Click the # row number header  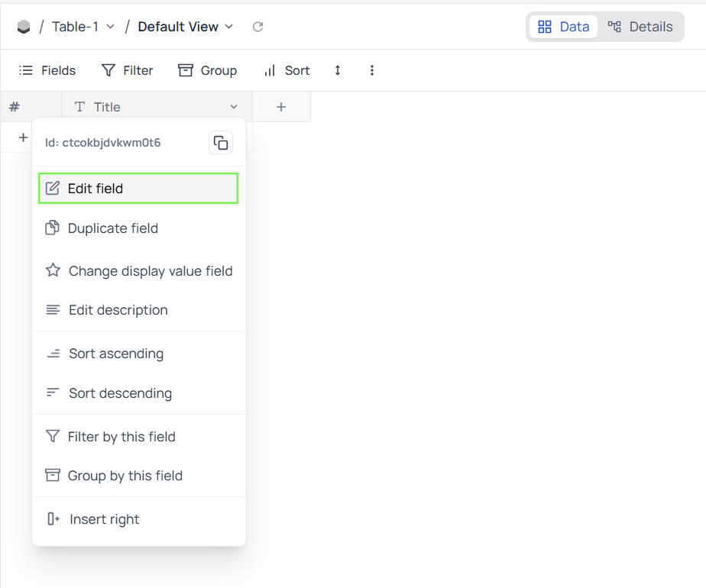point(15,107)
